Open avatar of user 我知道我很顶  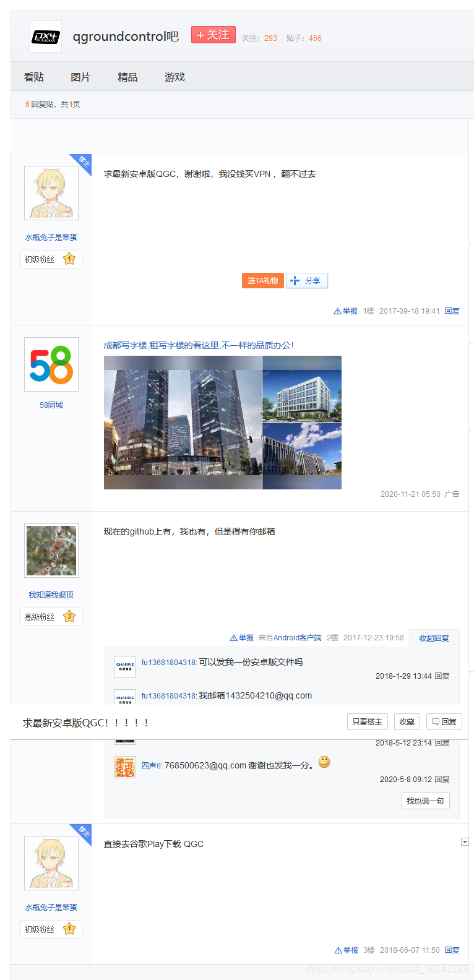coord(51,551)
